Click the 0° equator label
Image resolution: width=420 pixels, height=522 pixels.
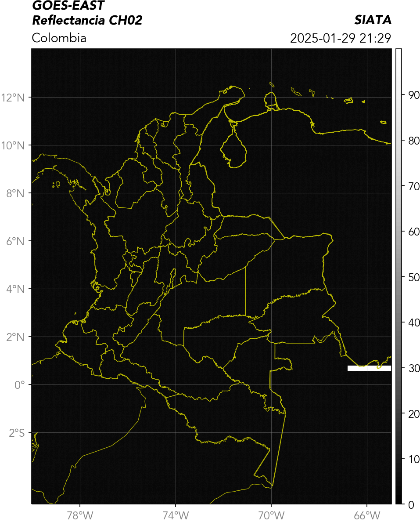(x=20, y=385)
